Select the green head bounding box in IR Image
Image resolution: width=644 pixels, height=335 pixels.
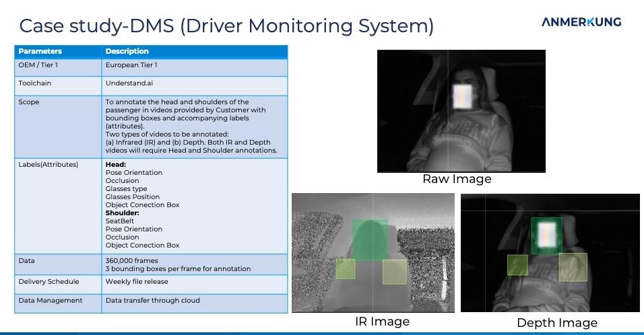tap(370, 240)
